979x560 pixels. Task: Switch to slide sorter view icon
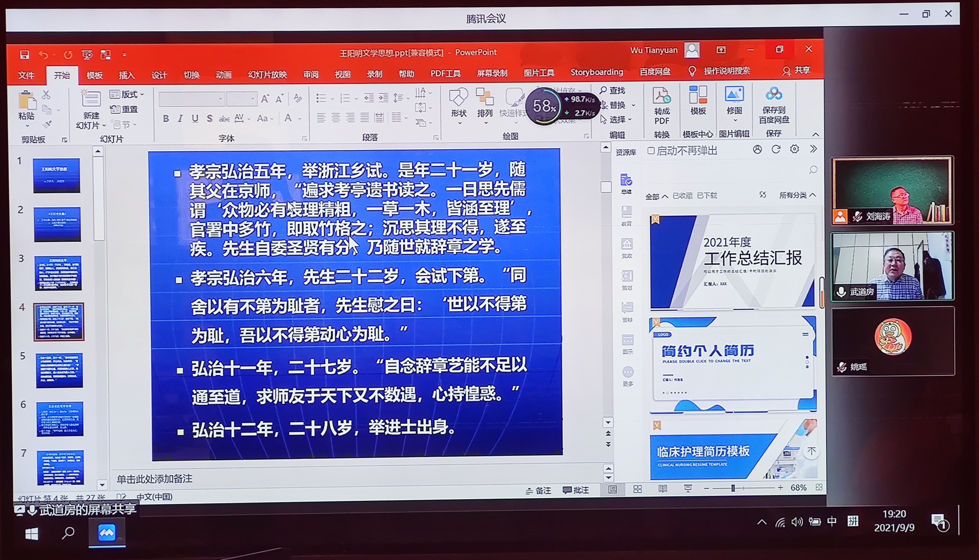tap(638, 489)
